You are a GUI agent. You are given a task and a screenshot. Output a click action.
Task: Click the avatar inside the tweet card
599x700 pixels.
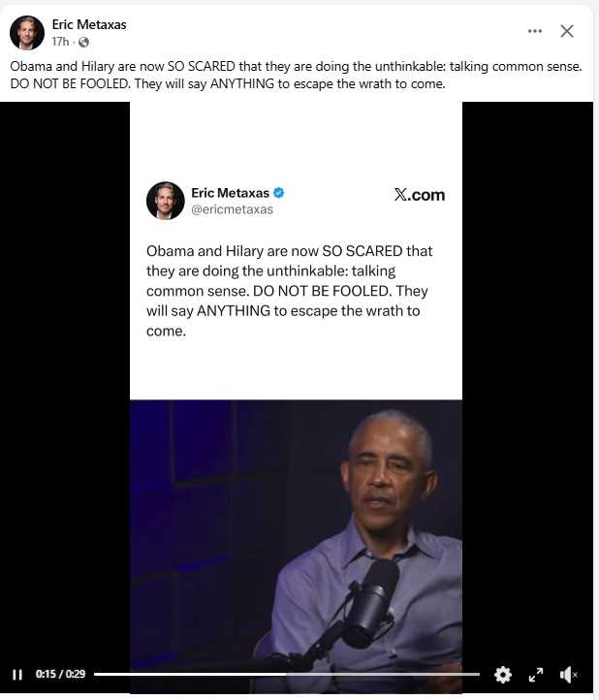click(165, 201)
